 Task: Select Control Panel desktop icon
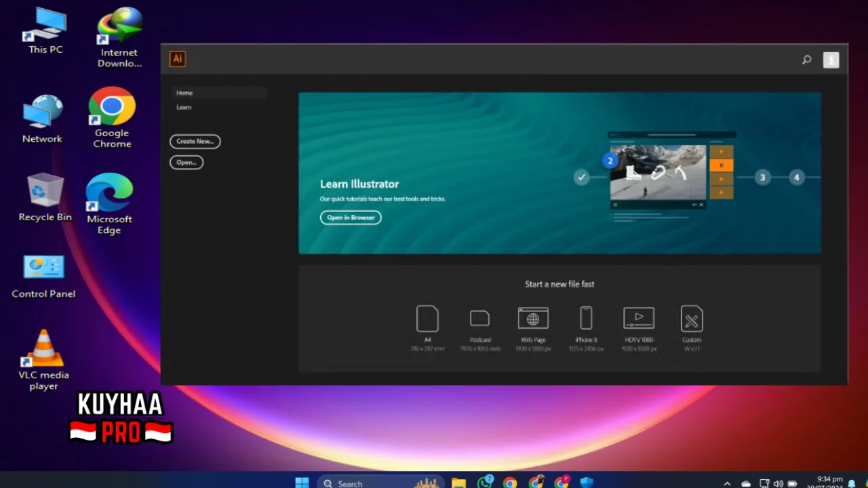click(x=43, y=276)
